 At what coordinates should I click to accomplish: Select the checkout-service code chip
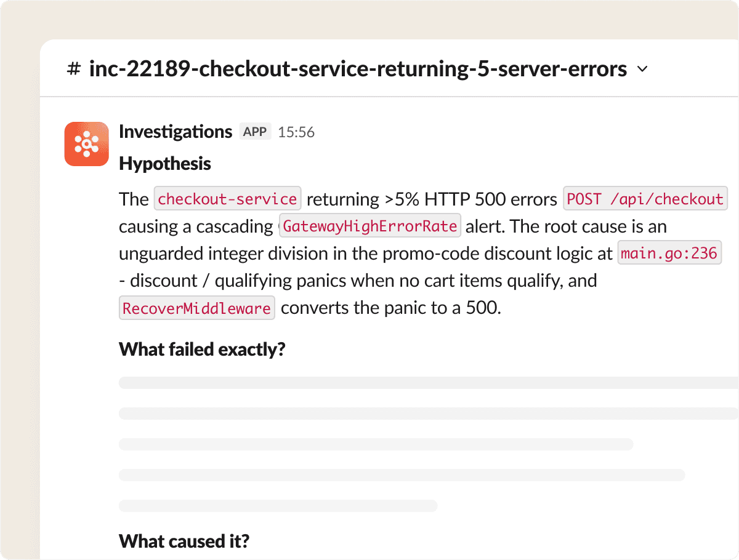click(227, 199)
